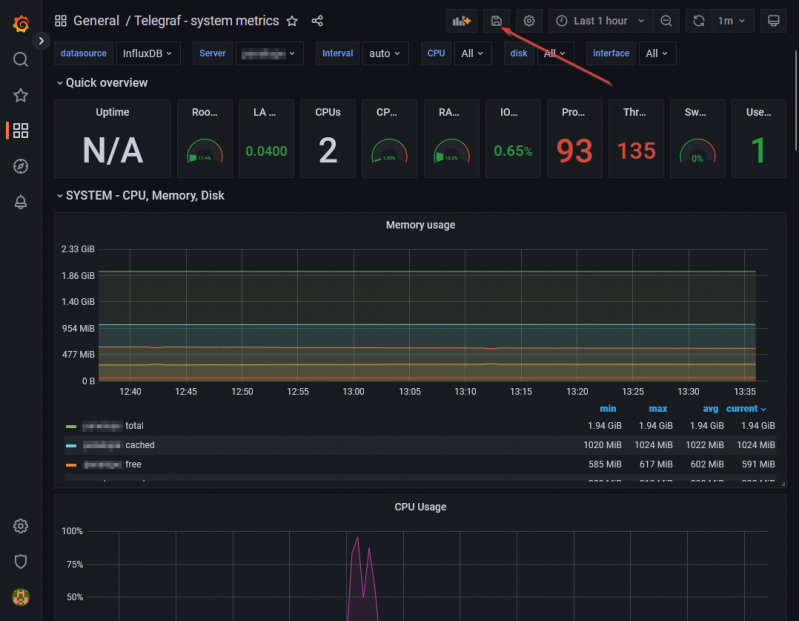Click the General folder breadcrumb

tap(96, 21)
